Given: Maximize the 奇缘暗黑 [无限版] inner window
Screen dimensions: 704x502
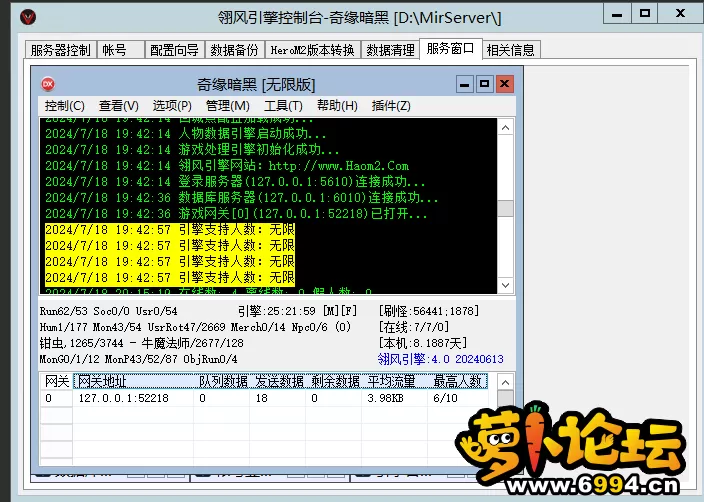Looking at the screenshot, I should [x=484, y=84].
